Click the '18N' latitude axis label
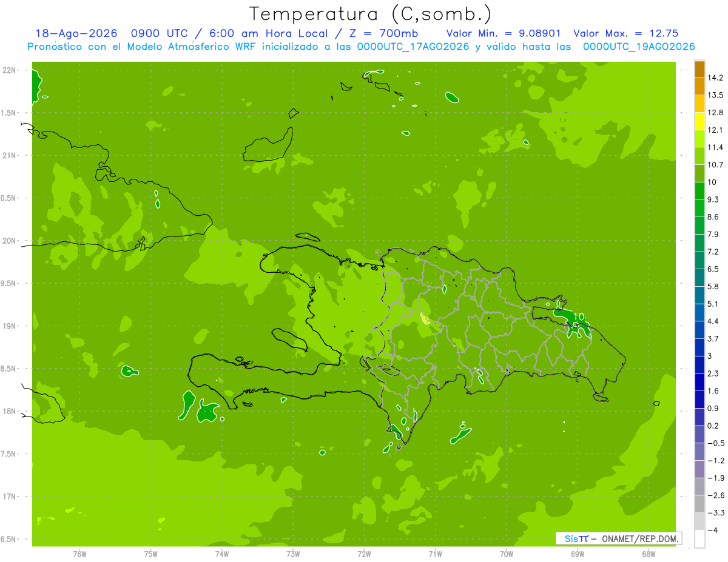 [x=10, y=412]
